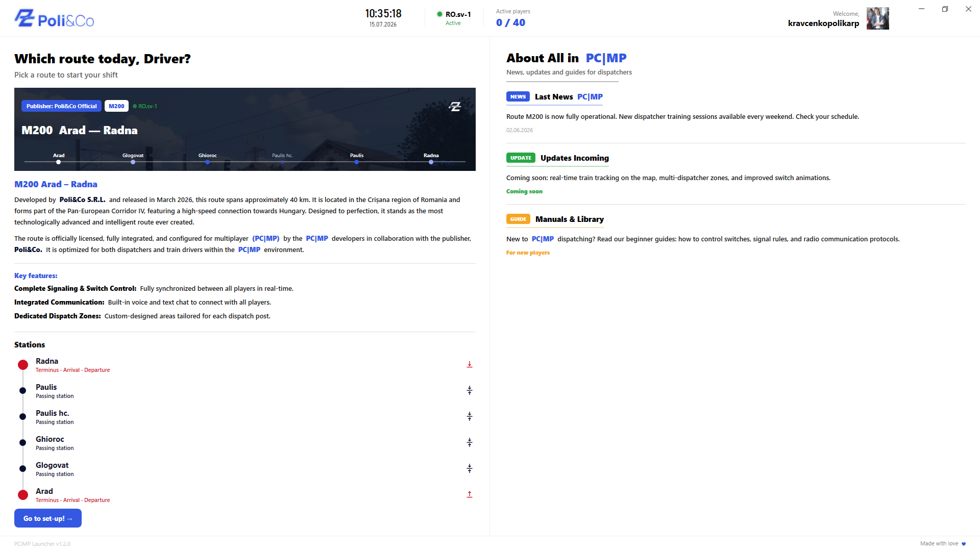Image resolution: width=980 pixels, height=551 pixels.
Task: Select the M200 route badge
Action: coord(116,106)
